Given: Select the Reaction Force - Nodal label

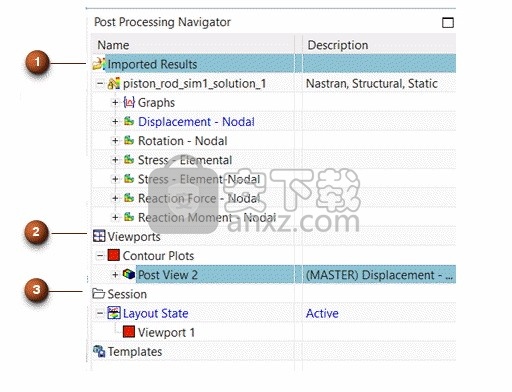Looking at the screenshot, I should 199,198.
